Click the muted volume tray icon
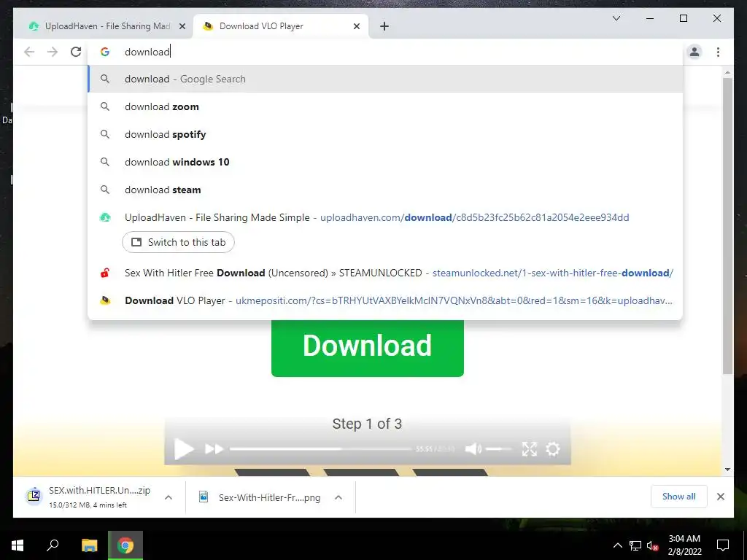747x560 pixels. tap(652, 545)
